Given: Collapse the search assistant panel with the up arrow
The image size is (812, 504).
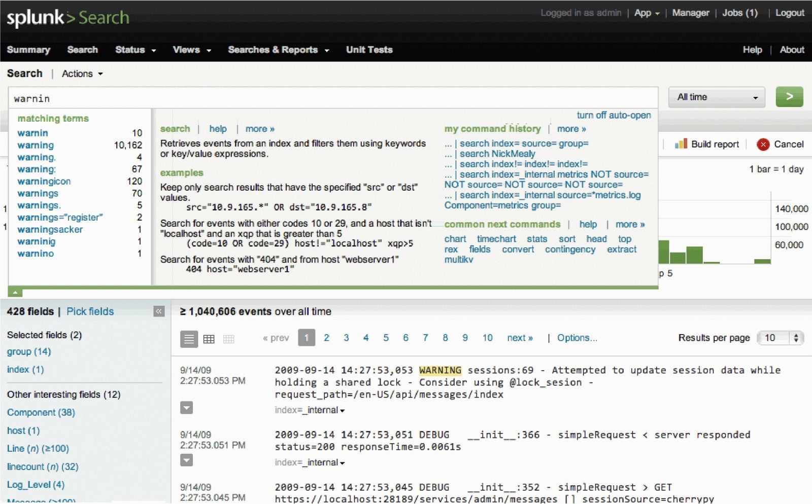Looking at the screenshot, I should point(15,293).
